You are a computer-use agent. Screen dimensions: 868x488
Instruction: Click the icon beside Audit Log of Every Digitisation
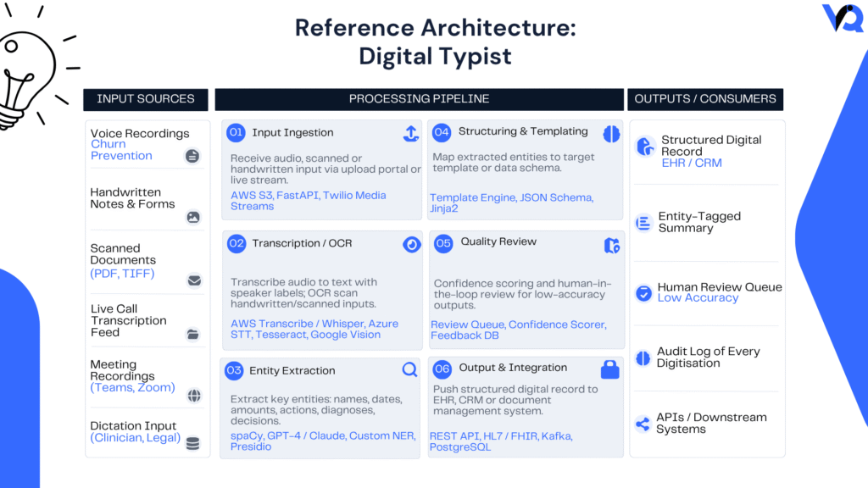643,358
